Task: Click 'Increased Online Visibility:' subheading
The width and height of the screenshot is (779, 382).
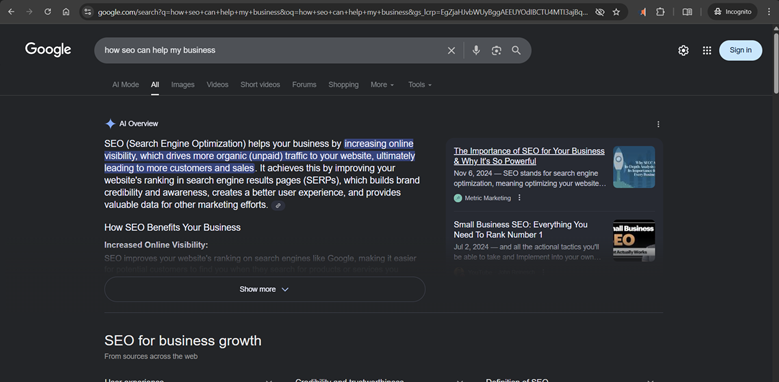Action: 156,245
